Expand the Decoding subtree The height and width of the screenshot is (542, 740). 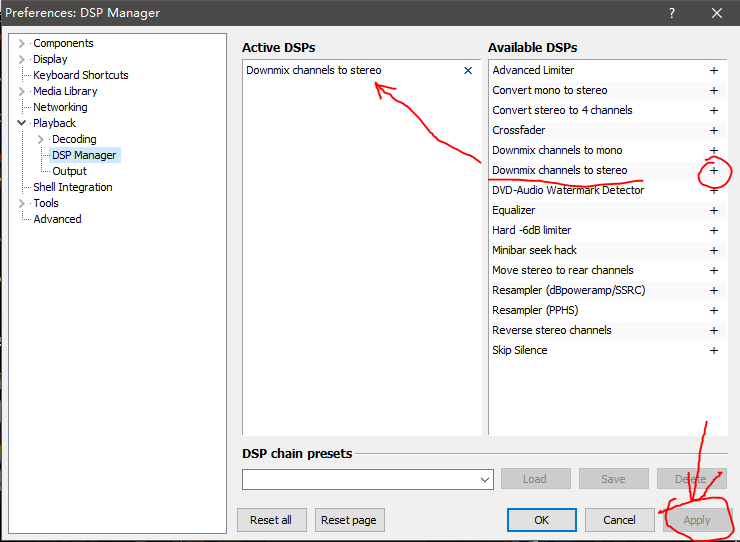pyautogui.click(x=41, y=139)
